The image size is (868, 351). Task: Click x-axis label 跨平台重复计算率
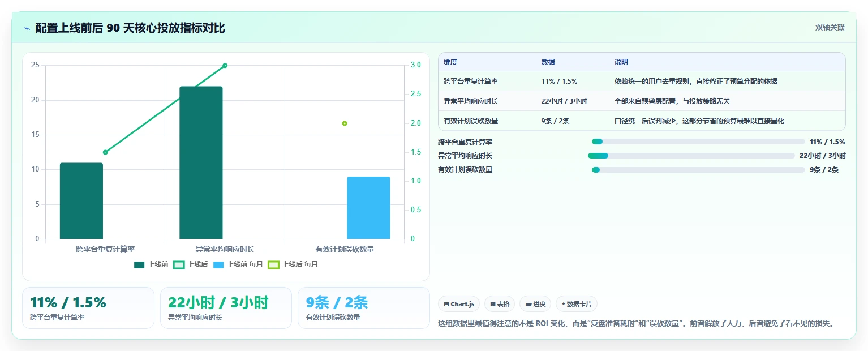(105, 249)
